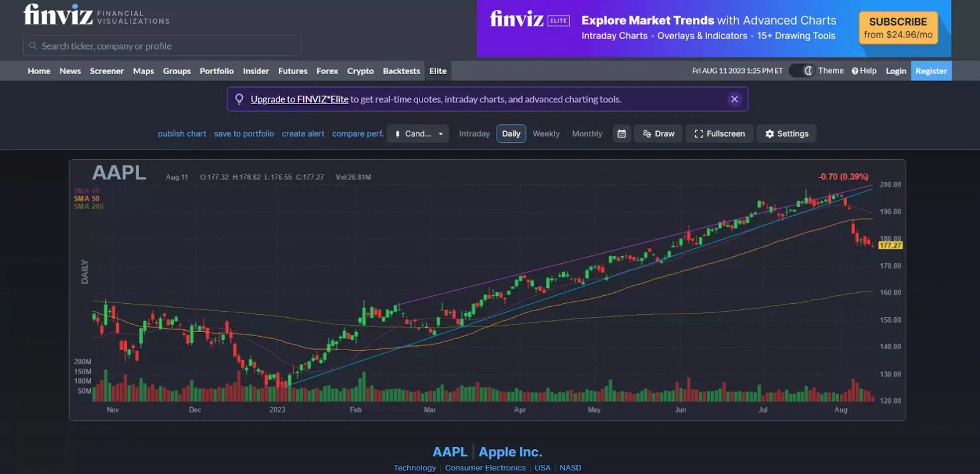
Task: Click save to portfolio link
Action: coord(244,134)
